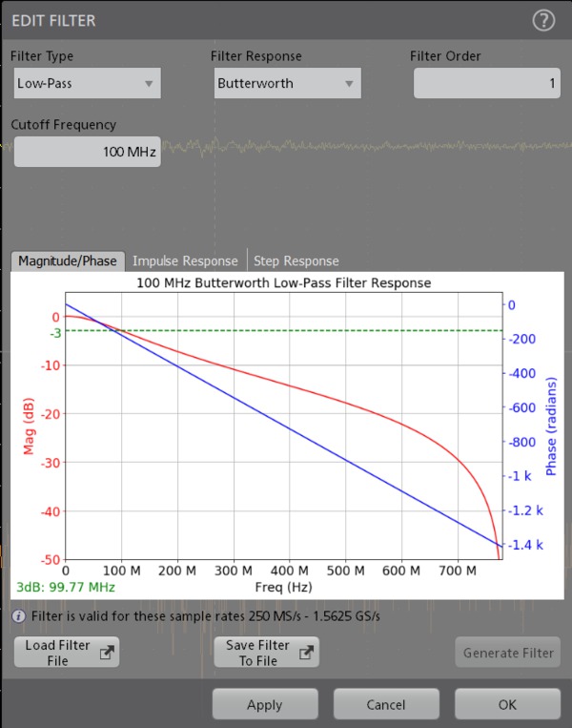
Task: Show the Impulse Response tab
Action: (x=185, y=260)
